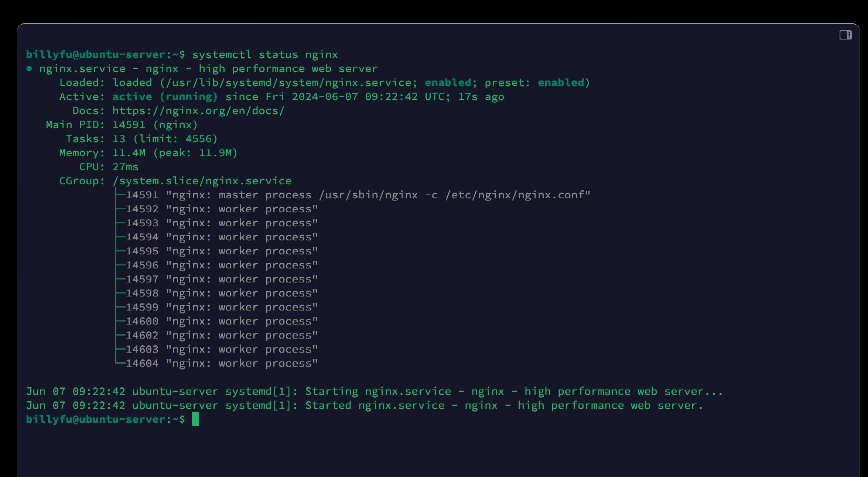The height and width of the screenshot is (477, 868).
Task: Click the green nginx.service status dot
Action: pos(29,69)
